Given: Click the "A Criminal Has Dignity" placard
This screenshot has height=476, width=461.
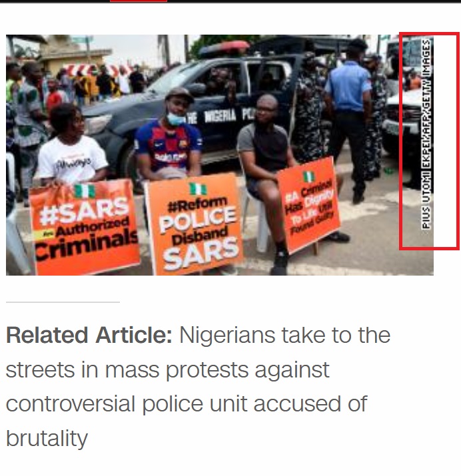Looking at the screenshot, I should coord(309,204).
